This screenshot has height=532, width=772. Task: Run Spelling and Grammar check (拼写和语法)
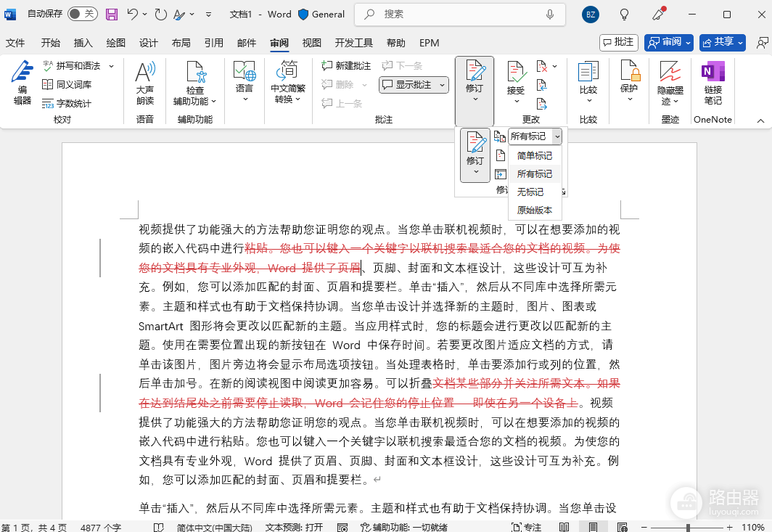72,65
